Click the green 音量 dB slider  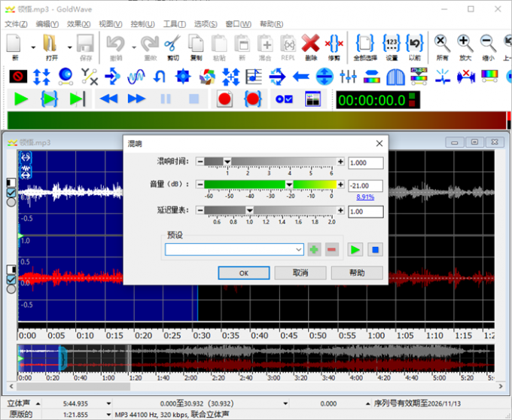[x=270, y=184]
